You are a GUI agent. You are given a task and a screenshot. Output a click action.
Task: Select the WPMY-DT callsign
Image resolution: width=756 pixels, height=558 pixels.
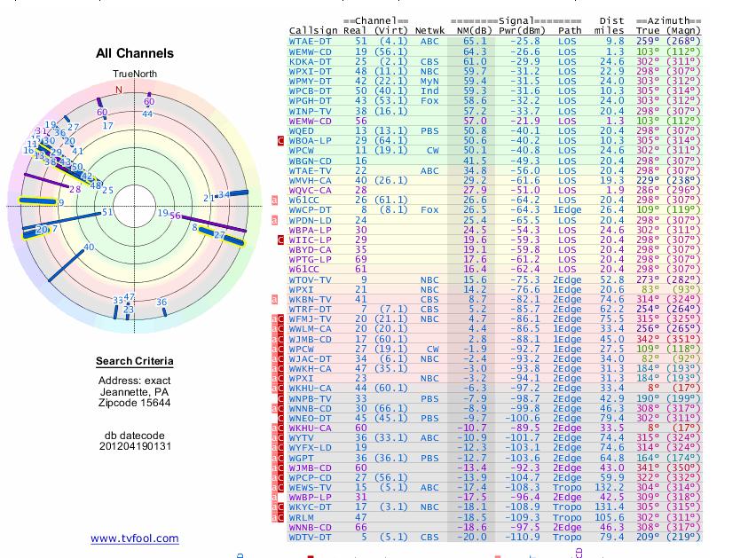click(310, 82)
